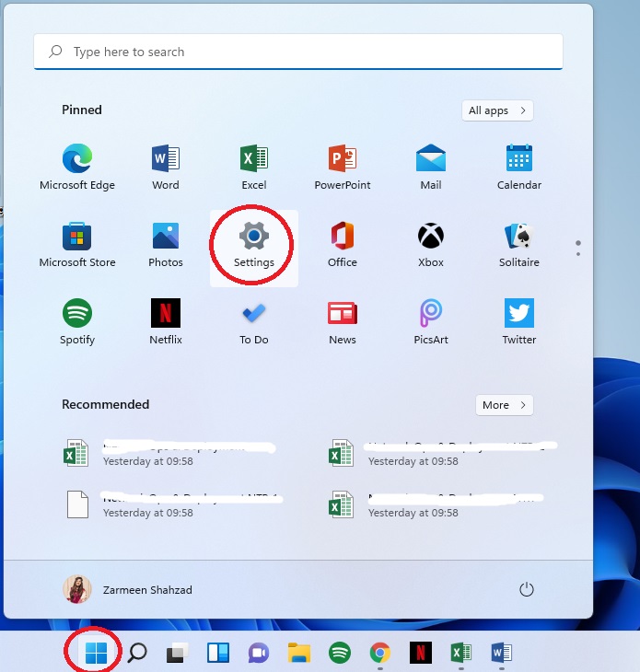
Task: Switch to Spotify in the taskbar
Action: pos(340,653)
